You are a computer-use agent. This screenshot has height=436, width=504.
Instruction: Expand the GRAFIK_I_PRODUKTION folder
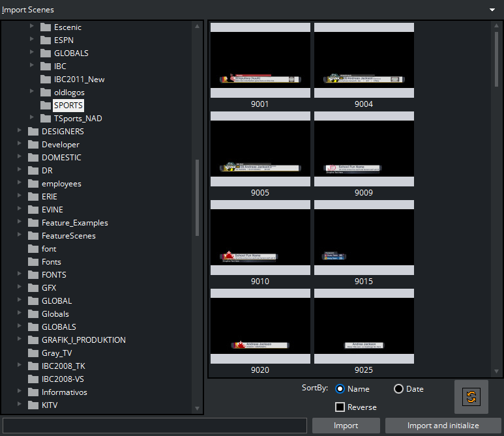20,340
